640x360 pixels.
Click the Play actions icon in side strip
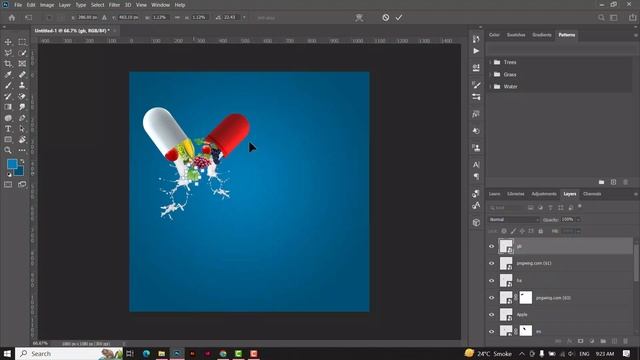click(x=476, y=51)
